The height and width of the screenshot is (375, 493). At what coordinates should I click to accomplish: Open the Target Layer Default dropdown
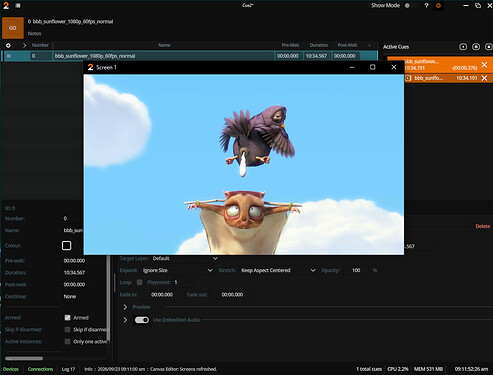point(185,259)
